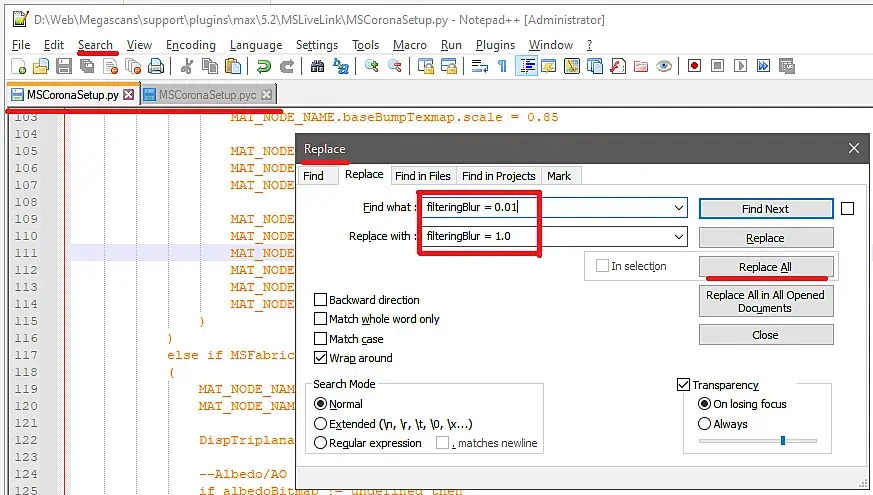Click the New file toolbar icon
The image size is (873, 495).
point(18,66)
